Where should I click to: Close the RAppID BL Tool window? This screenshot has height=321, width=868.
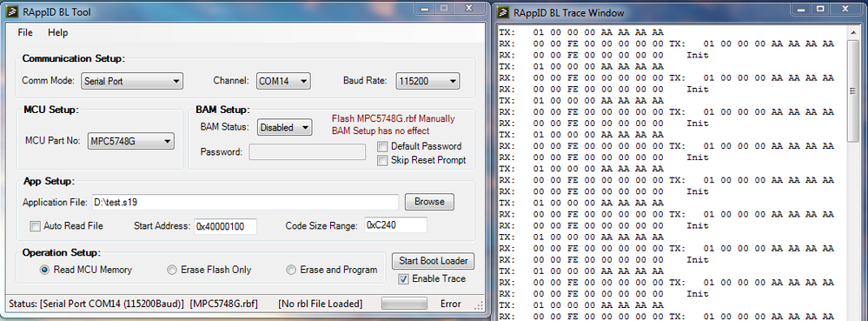click(x=468, y=9)
